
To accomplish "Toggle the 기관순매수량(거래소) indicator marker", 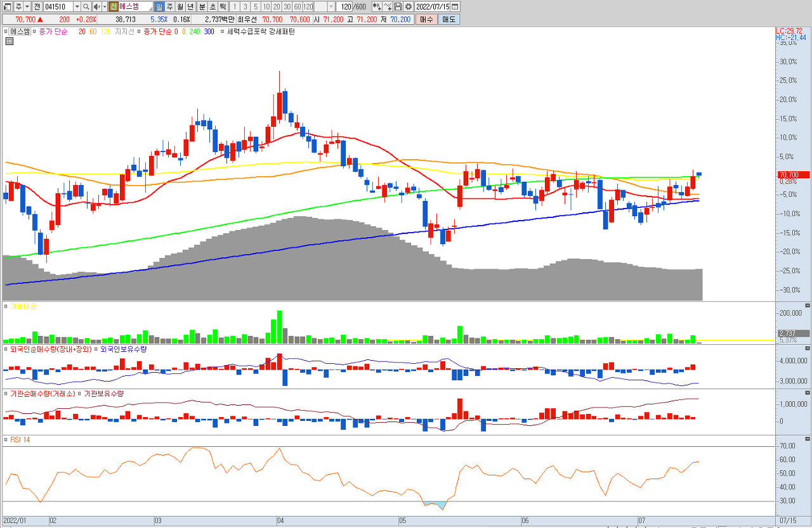I will 6,394.
